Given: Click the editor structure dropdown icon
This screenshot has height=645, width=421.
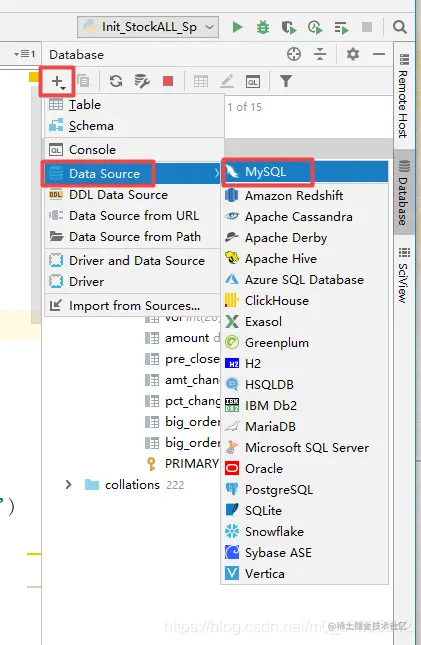Looking at the screenshot, I should point(24,54).
